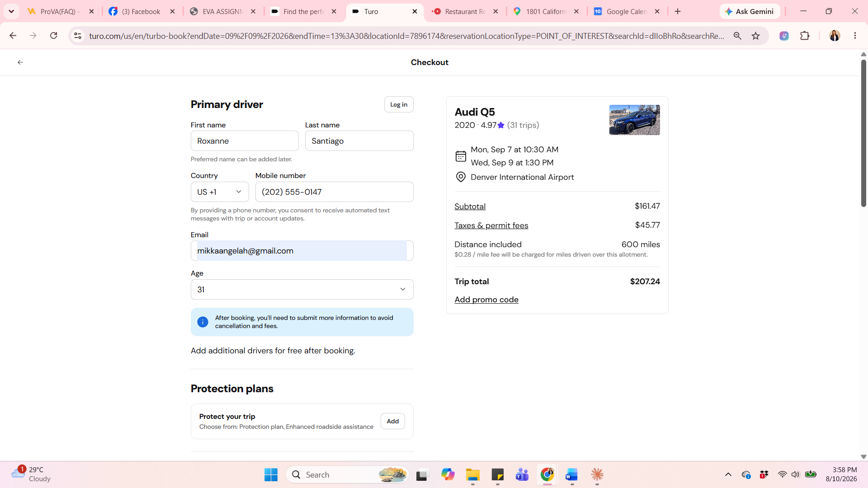
Task: Click the Log in button
Action: [399, 104]
